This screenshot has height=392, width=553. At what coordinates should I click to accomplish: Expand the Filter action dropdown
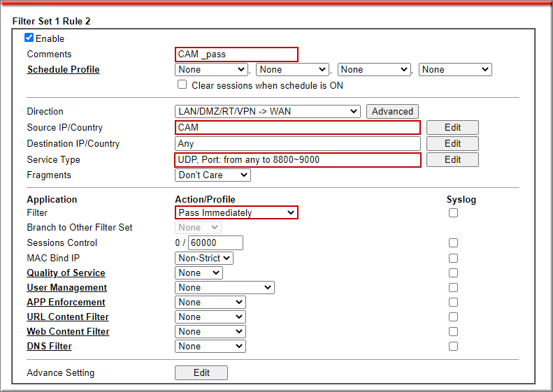pos(236,213)
